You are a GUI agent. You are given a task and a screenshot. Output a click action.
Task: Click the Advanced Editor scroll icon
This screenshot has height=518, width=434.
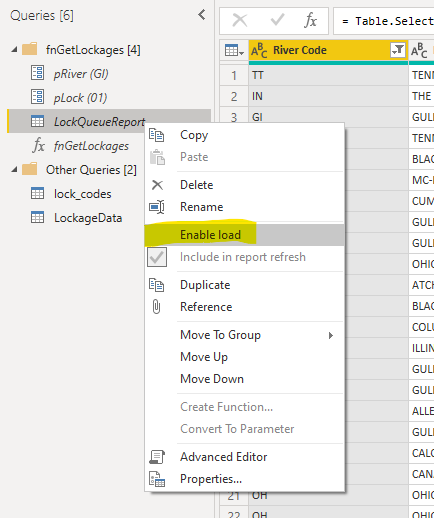click(157, 457)
